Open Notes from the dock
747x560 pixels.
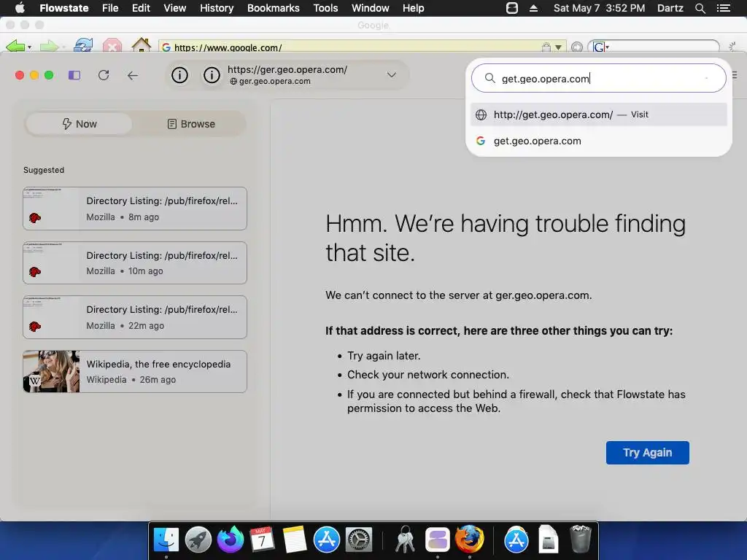295,540
